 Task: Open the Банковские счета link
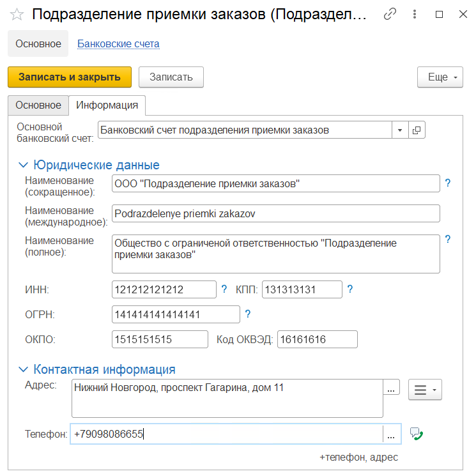click(x=118, y=44)
